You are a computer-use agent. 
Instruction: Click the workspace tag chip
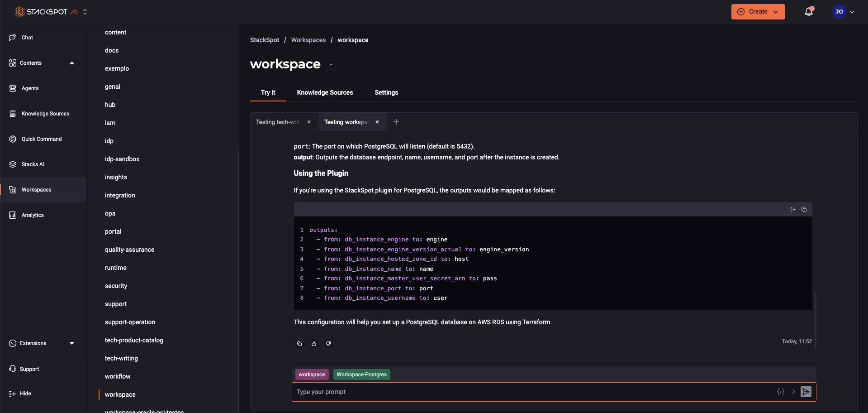pos(312,375)
